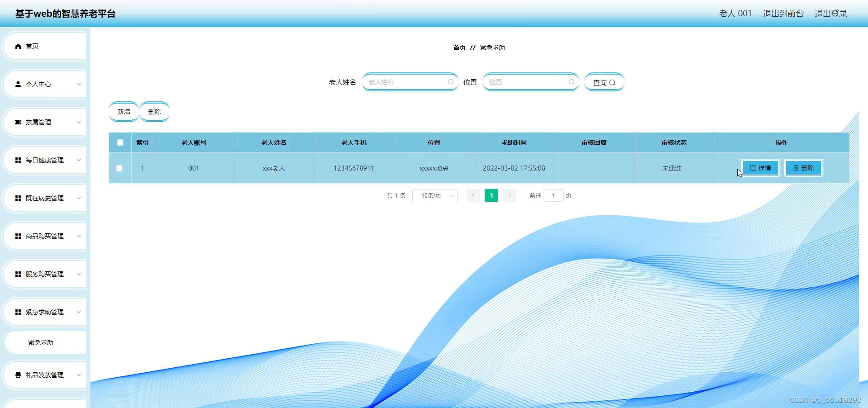Screen dimensions: 868x408
Task: Click the home icon in sidebar
Action: [x=18, y=46]
